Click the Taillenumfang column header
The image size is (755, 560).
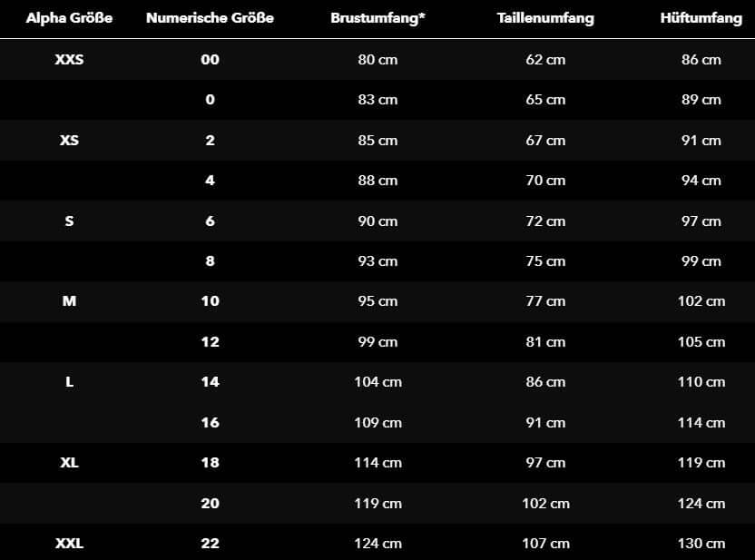click(x=545, y=18)
